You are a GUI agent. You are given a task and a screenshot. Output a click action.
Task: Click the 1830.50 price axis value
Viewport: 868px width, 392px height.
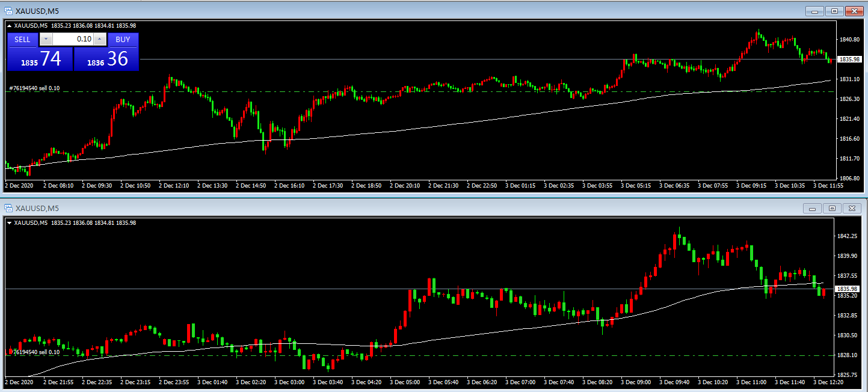848,335
